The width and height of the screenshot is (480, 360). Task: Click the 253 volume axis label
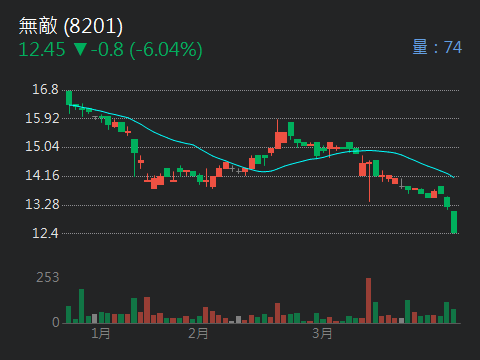coord(48,277)
